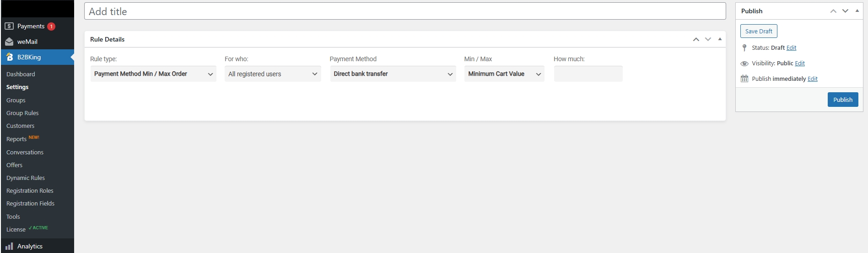This screenshot has height=253, width=868.
Task: Open the For who dropdown
Action: point(273,74)
